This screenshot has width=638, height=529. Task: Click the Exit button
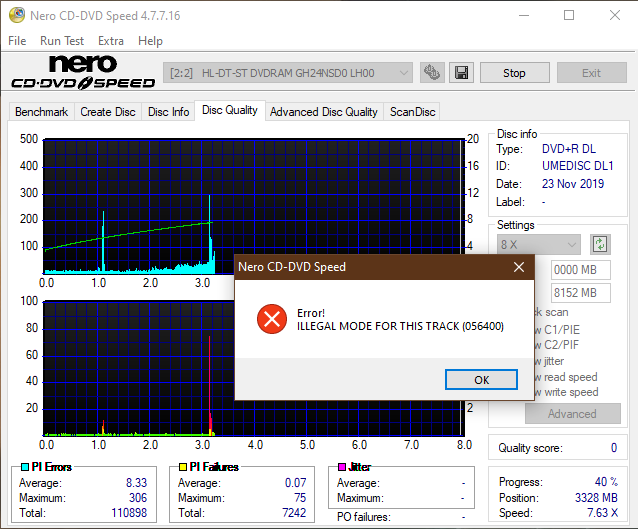click(591, 73)
